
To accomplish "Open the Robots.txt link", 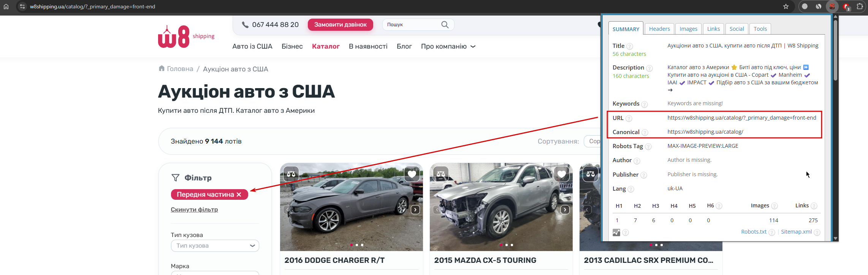I will pyautogui.click(x=754, y=232).
